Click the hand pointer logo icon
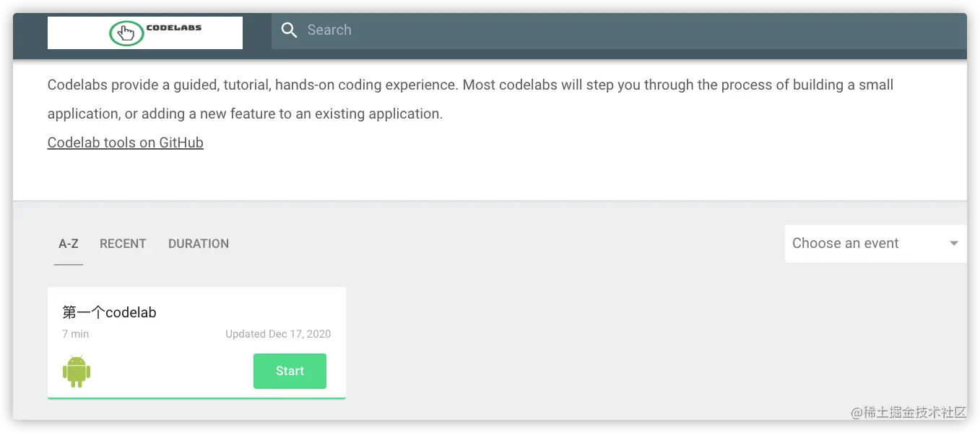Image resolution: width=980 pixels, height=433 pixels. [x=126, y=33]
